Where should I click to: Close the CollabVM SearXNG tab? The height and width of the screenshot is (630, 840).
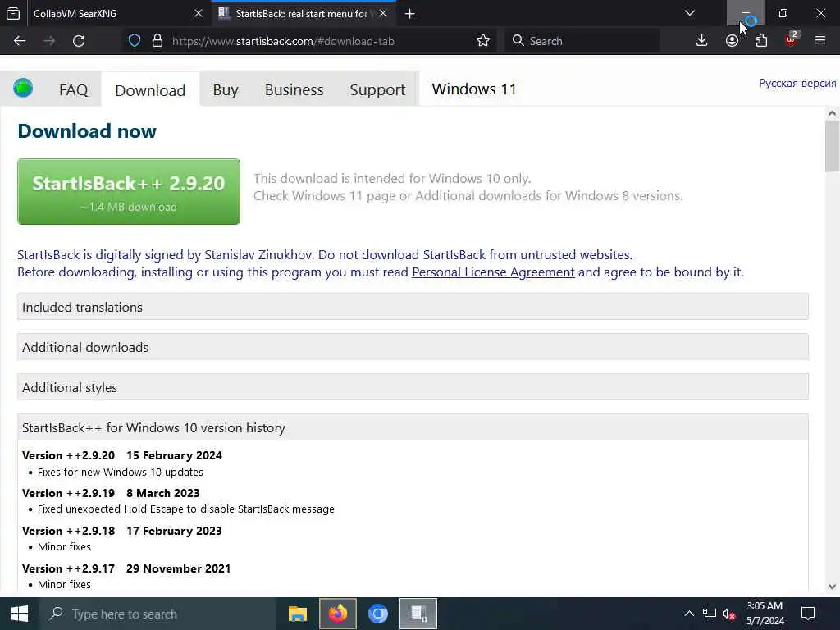[x=199, y=13]
